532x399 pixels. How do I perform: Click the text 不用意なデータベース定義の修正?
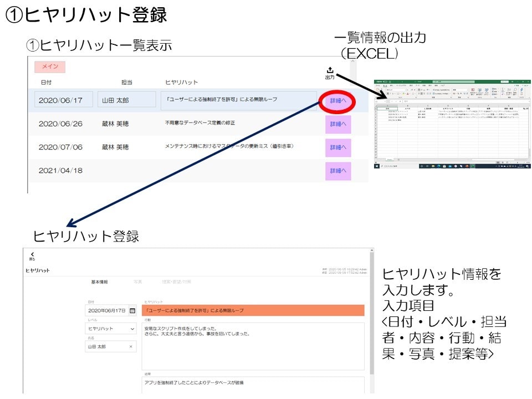(x=200, y=123)
